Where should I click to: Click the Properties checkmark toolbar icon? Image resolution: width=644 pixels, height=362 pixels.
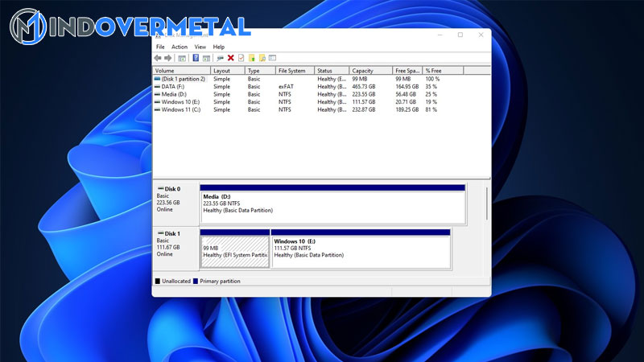tap(241, 58)
